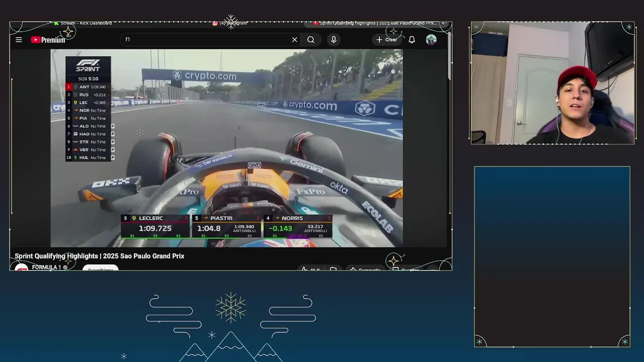Open the notifications bell
This screenshot has height=362, width=644.
tap(412, 40)
